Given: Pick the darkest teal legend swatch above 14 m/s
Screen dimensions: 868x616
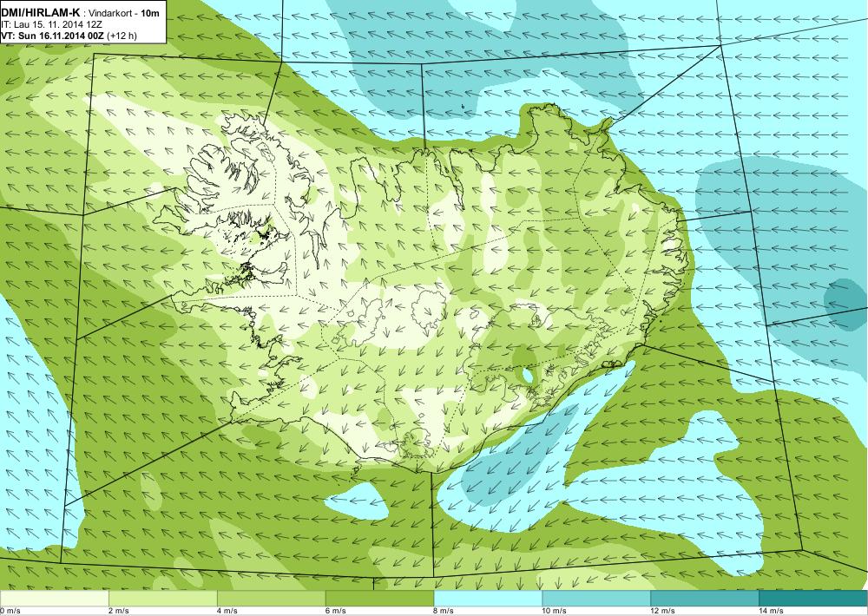Looking at the screenshot, I should [814, 599].
